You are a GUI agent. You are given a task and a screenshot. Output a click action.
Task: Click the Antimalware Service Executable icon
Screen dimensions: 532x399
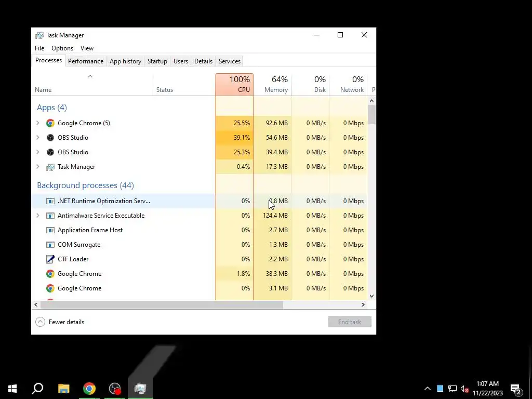pyautogui.click(x=50, y=216)
